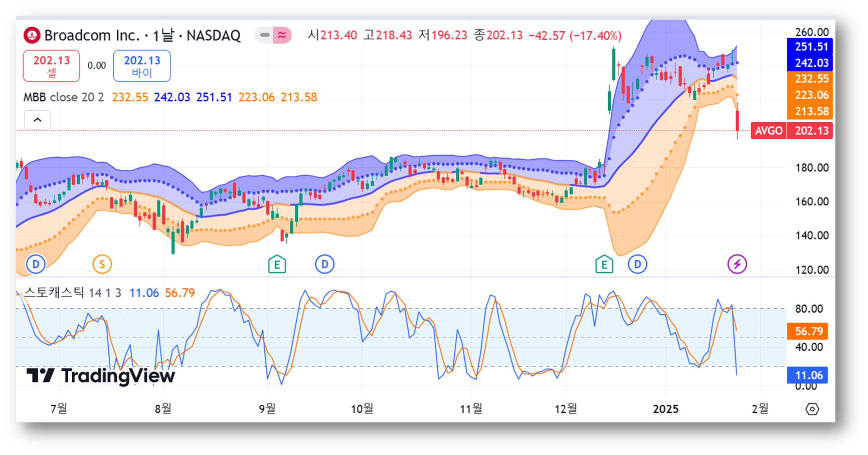Screen dimensions: 868x455
Task: Click the MBB value 223.06 in legend
Action: point(256,97)
